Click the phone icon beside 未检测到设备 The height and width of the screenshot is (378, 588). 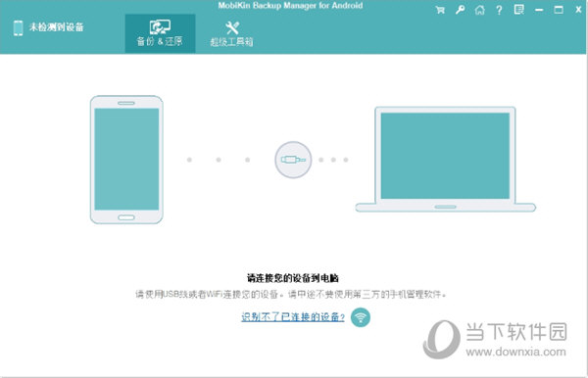(18, 28)
